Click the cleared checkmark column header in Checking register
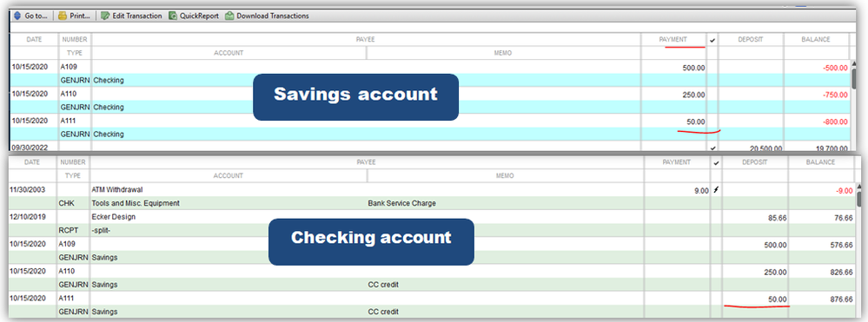 (x=717, y=162)
